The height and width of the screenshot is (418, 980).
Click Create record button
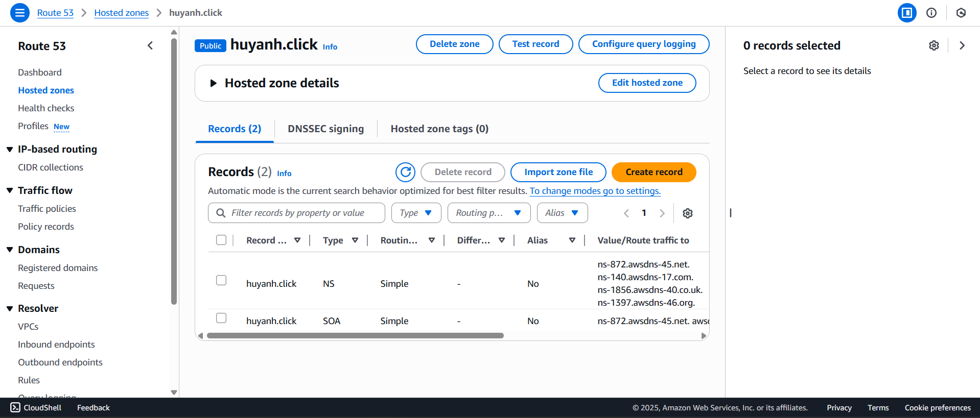[654, 172]
